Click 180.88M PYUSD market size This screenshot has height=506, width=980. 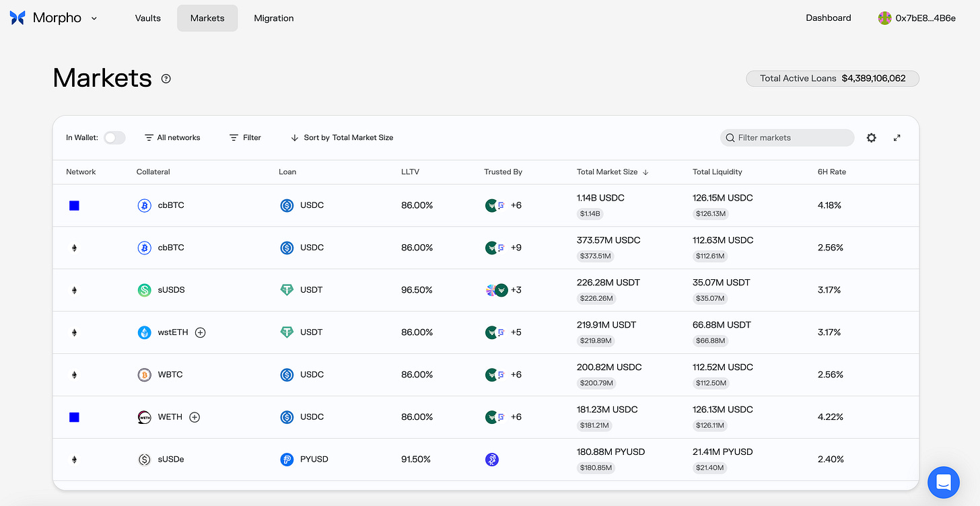click(x=610, y=452)
